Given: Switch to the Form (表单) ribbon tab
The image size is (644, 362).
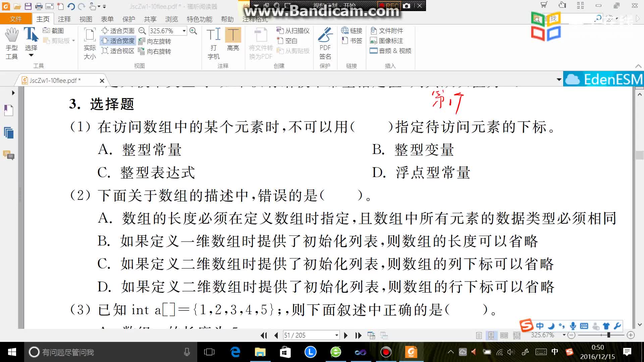Looking at the screenshot, I should (x=107, y=19).
